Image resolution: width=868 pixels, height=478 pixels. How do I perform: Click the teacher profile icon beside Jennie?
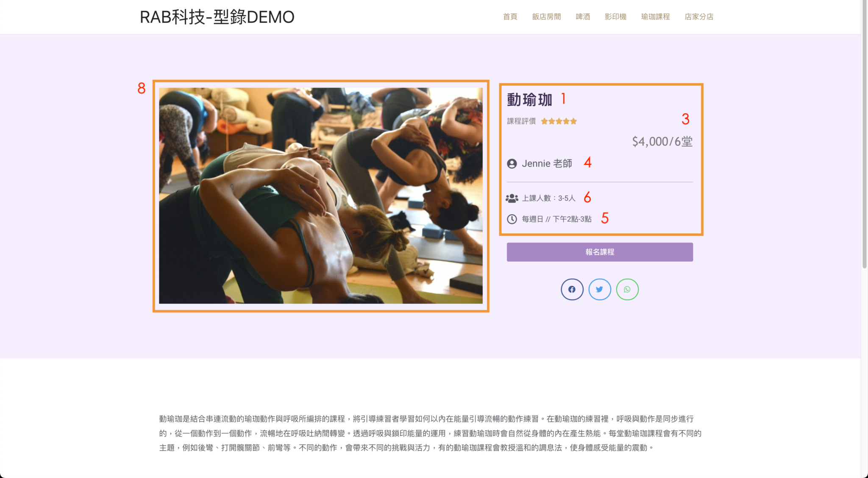point(512,164)
